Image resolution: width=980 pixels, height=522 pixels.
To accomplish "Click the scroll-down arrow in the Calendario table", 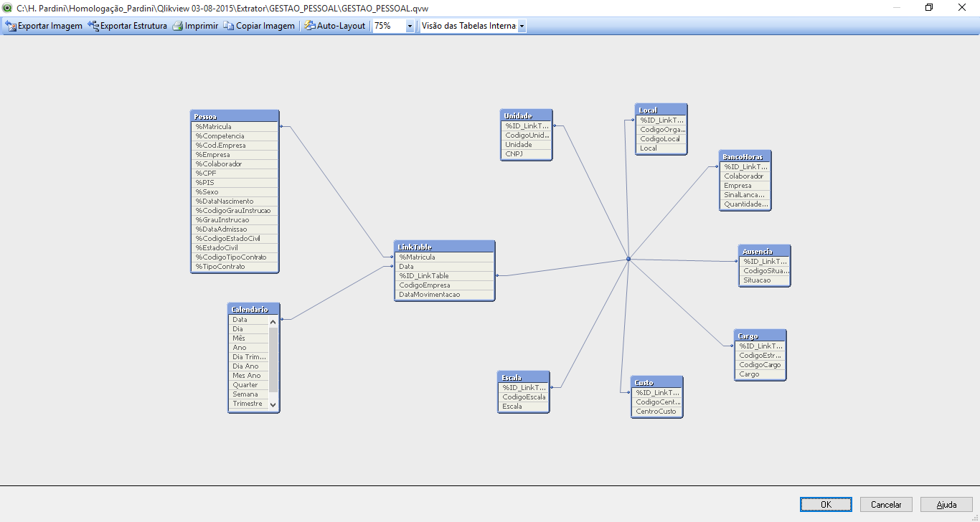I will tap(273, 404).
